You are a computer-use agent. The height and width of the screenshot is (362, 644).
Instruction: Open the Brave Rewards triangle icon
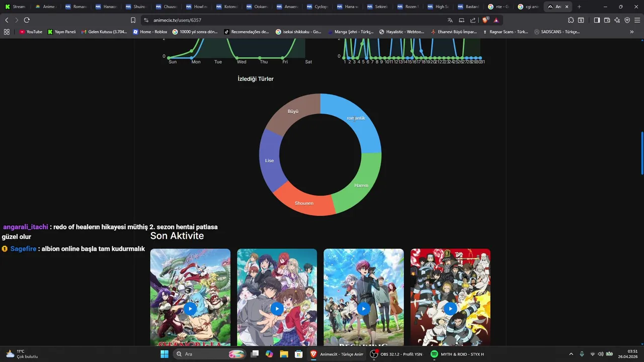[496, 20]
